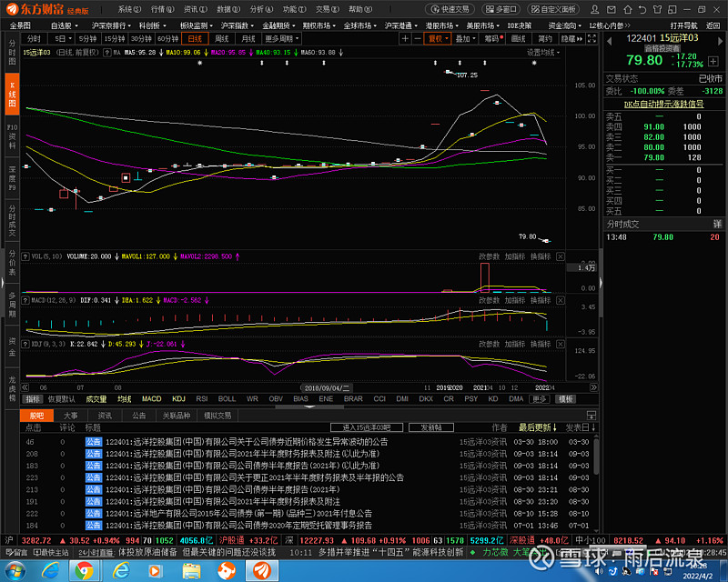The width and height of the screenshot is (728, 582).
Task: Go to previous security with left arrow
Action: [609, 41]
